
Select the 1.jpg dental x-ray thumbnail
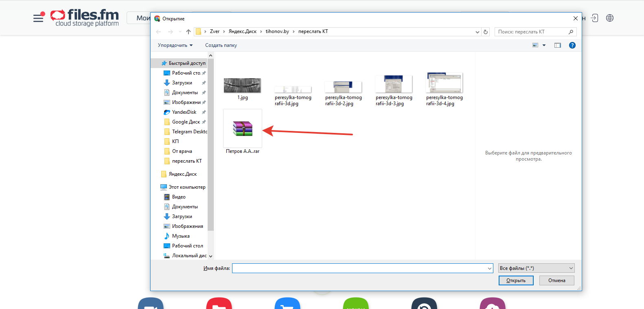click(x=242, y=86)
